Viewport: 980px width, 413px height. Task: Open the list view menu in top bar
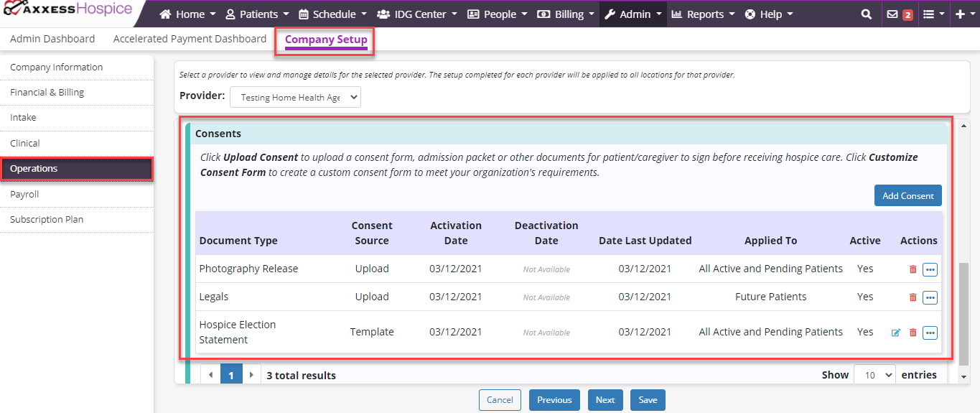click(933, 14)
